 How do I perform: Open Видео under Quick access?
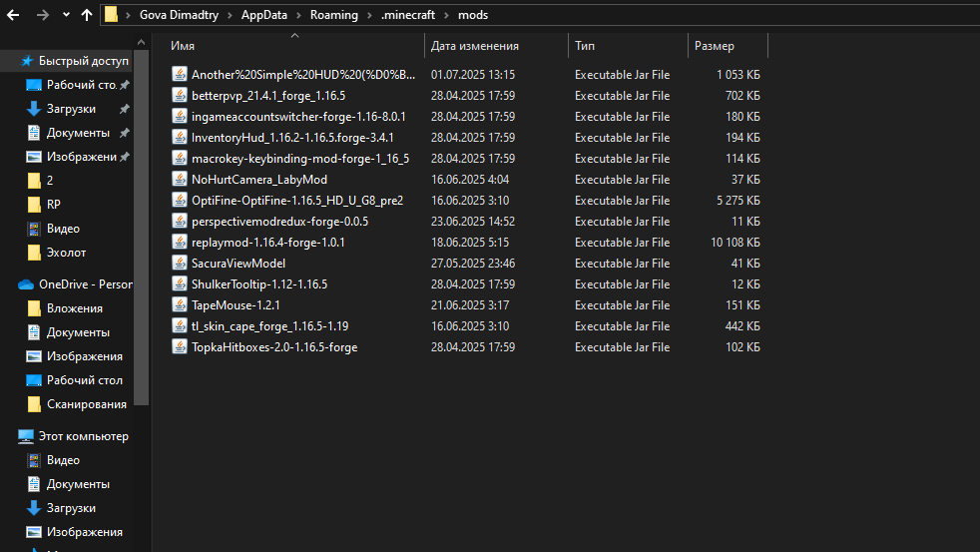click(x=63, y=229)
